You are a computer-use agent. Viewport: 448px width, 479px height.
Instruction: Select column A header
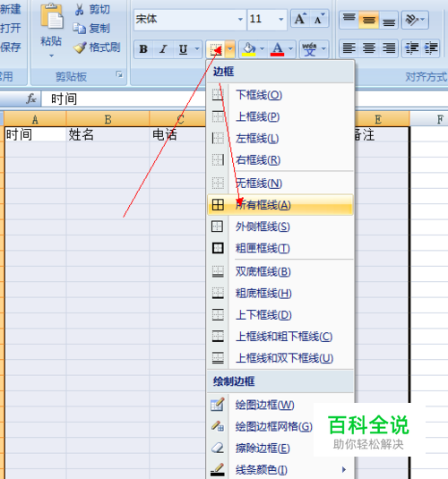(x=35, y=119)
